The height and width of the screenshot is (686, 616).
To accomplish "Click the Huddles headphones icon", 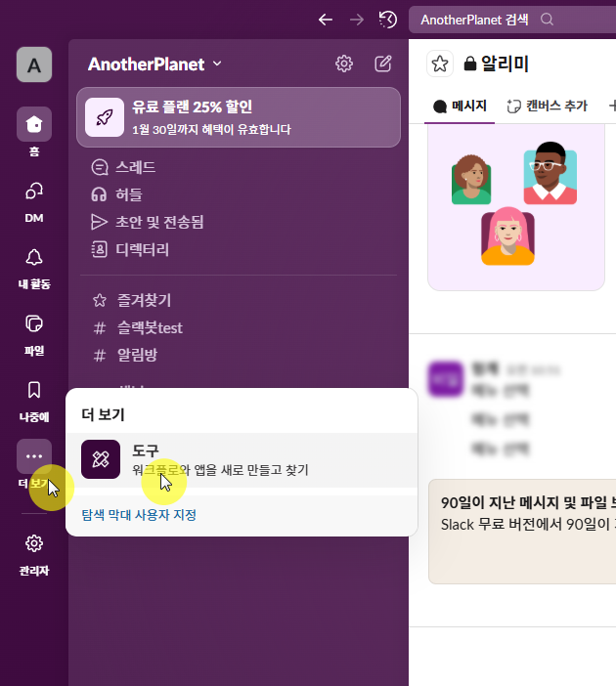I will (x=99, y=194).
